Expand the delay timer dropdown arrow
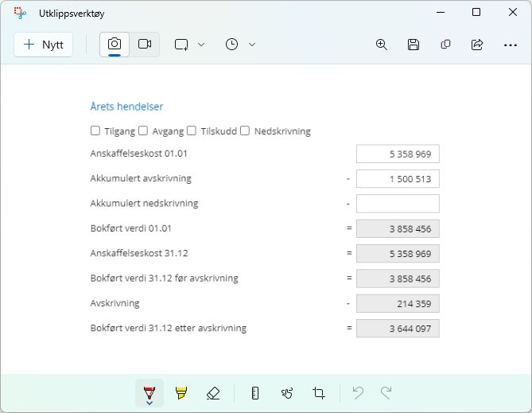This screenshot has width=532, height=413. [x=252, y=45]
